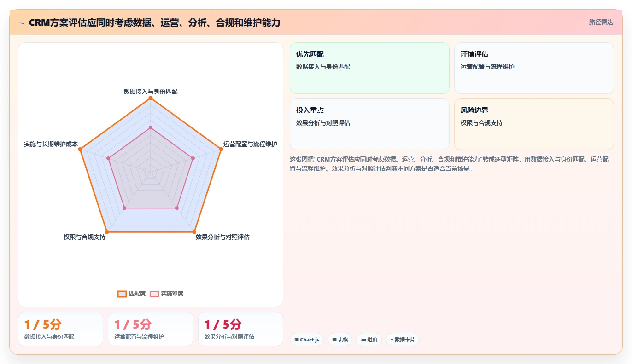Screen dimensions: 632x364
Task: Click 数据接入与身份匹配 text in 优先匹配 card
Action: point(323,67)
